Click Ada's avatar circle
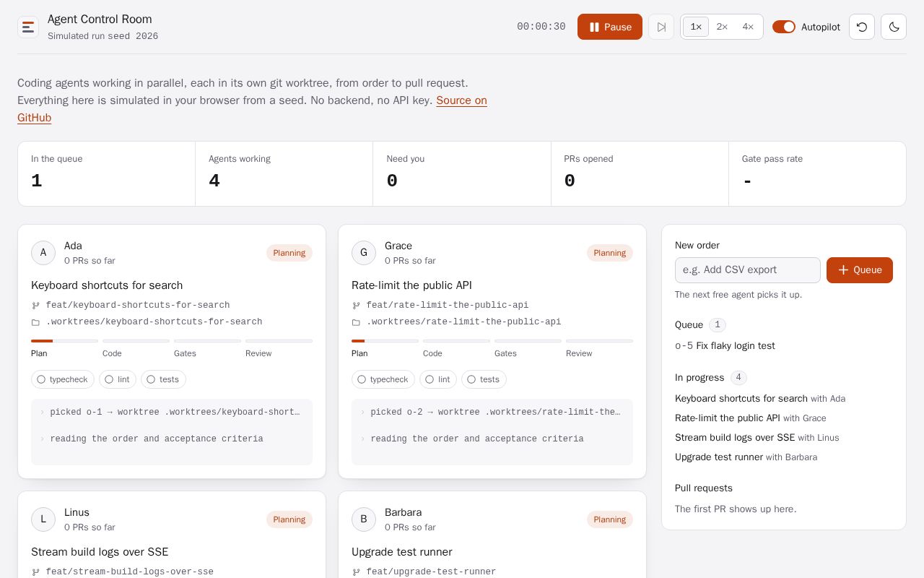This screenshot has height=578, width=924. 43,253
